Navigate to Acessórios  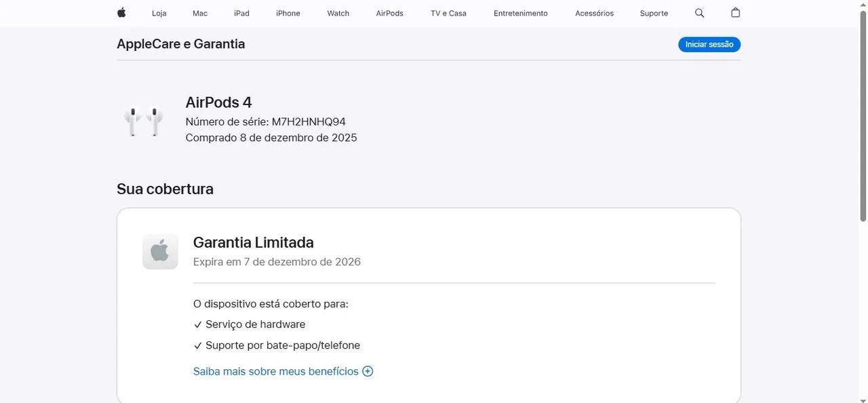click(x=594, y=13)
